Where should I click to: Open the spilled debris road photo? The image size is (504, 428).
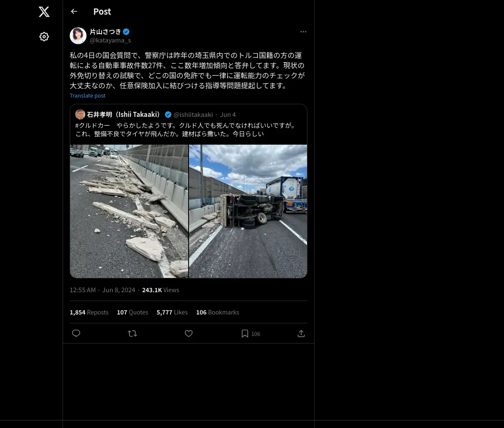tap(129, 211)
